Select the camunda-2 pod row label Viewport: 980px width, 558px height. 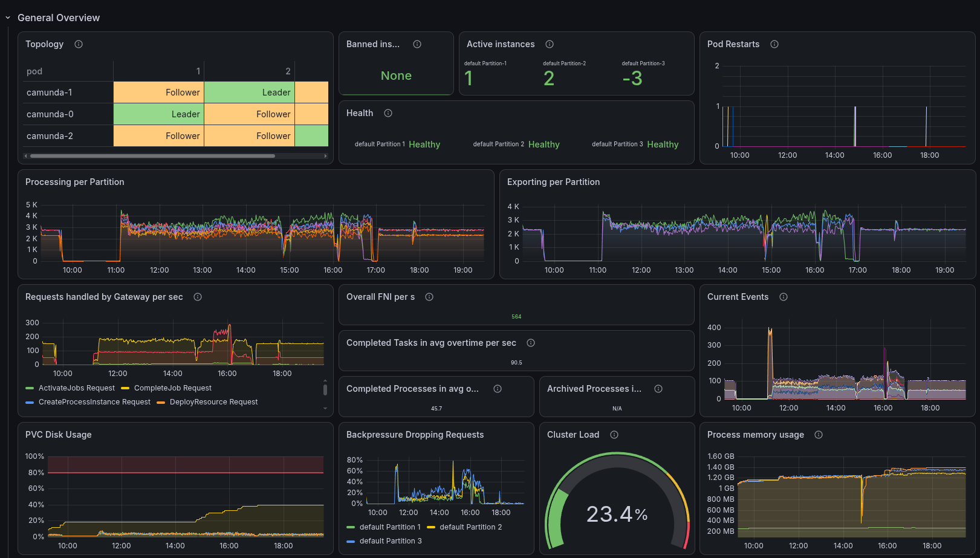pyautogui.click(x=50, y=136)
